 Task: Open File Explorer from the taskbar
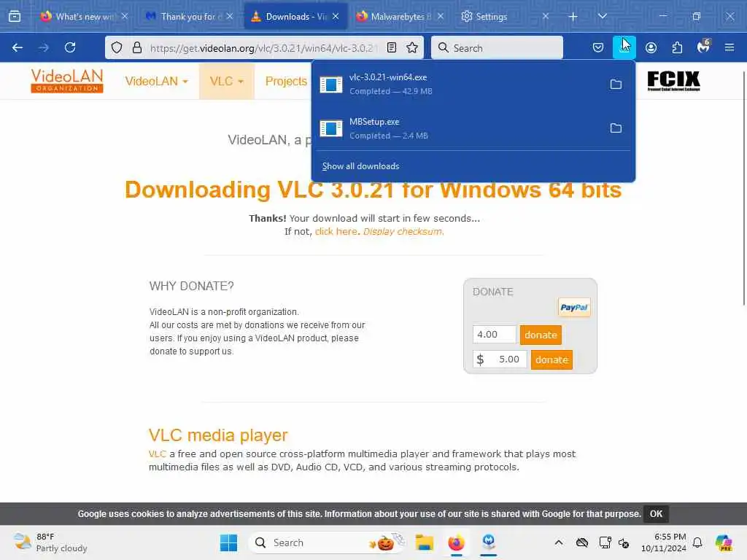(x=424, y=542)
